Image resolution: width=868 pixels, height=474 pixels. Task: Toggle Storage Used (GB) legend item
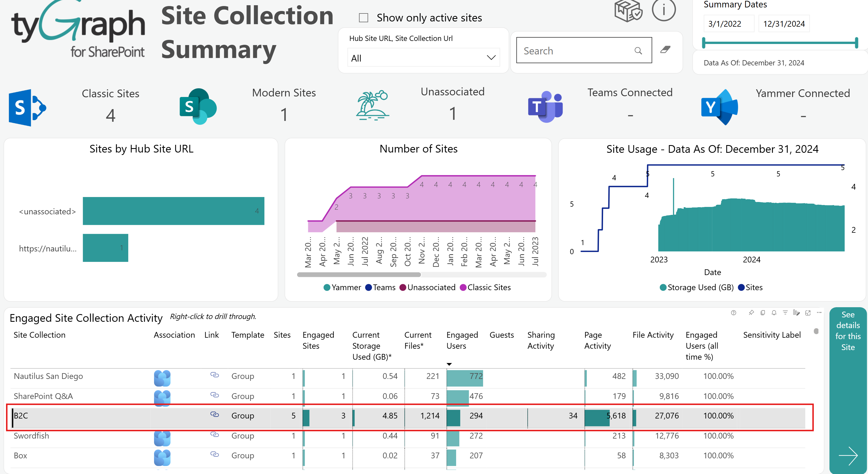697,287
